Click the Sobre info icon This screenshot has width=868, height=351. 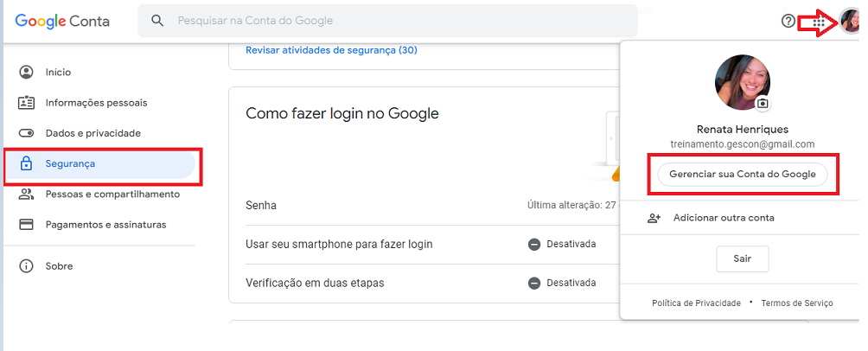click(x=26, y=266)
